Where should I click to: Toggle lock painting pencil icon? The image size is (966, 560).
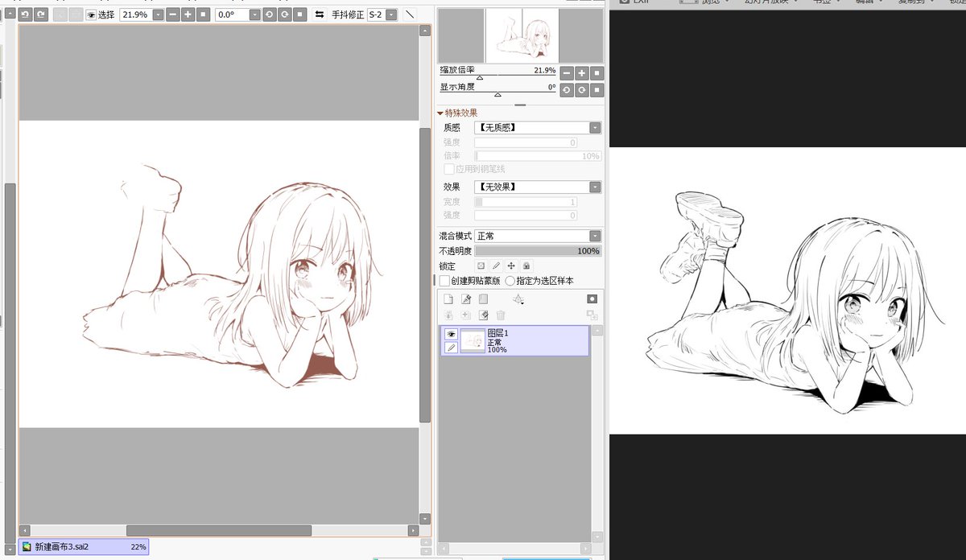[496, 266]
